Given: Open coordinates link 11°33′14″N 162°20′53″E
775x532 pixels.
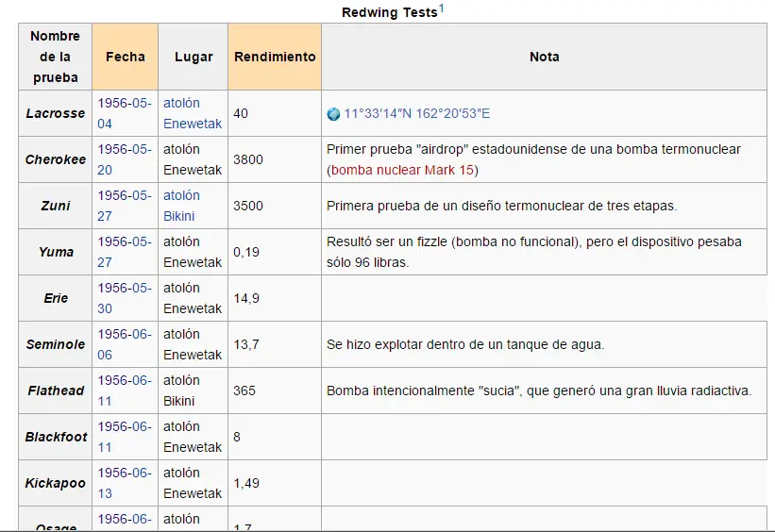Looking at the screenshot, I should click(x=416, y=113).
